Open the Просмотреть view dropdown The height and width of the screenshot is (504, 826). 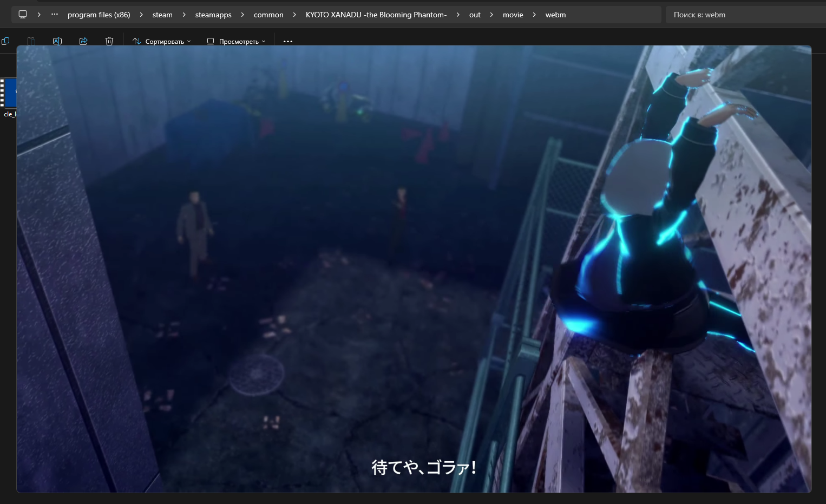pos(237,41)
